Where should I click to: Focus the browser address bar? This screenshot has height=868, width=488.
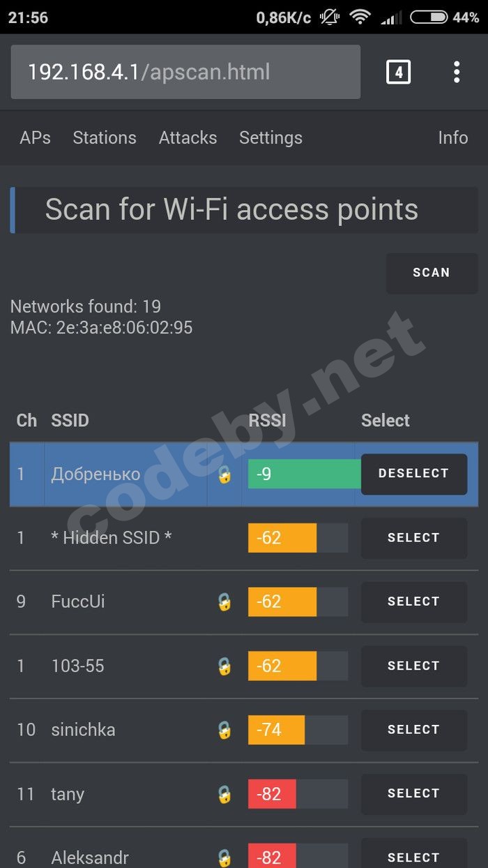pyautogui.click(x=185, y=72)
